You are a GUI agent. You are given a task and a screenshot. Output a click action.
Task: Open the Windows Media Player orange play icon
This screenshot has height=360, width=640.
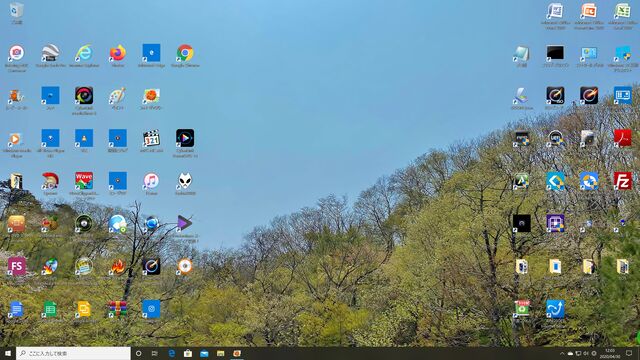tap(16, 139)
